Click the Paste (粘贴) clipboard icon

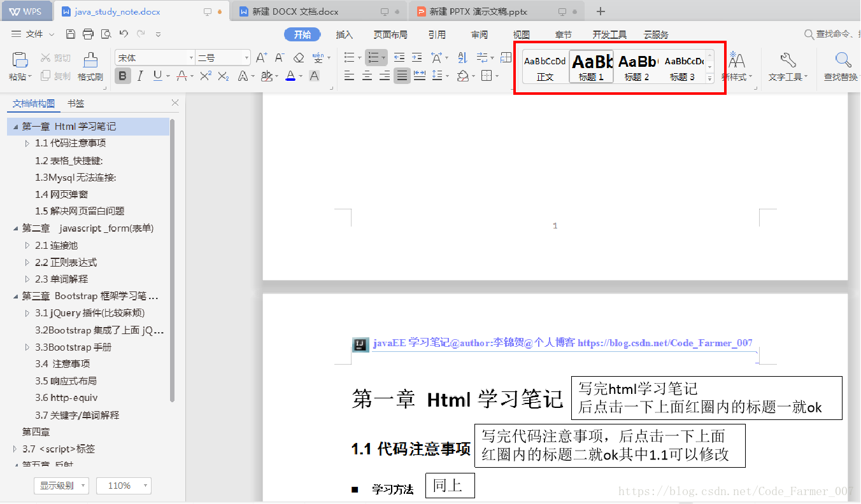coord(20,60)
